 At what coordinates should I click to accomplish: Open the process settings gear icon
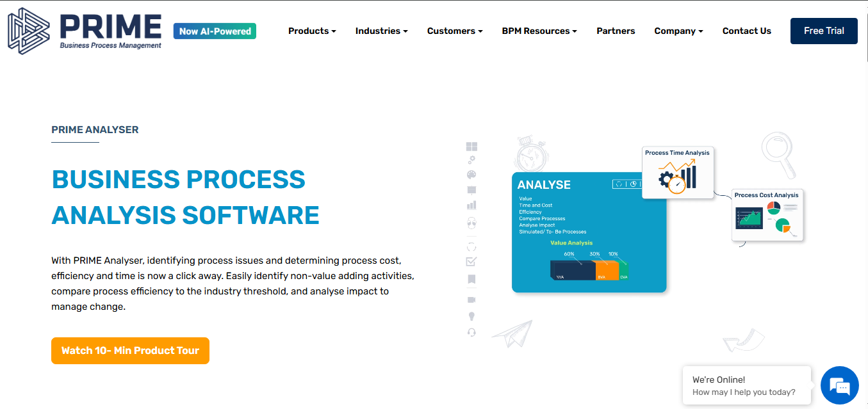[x=471, y=160]
